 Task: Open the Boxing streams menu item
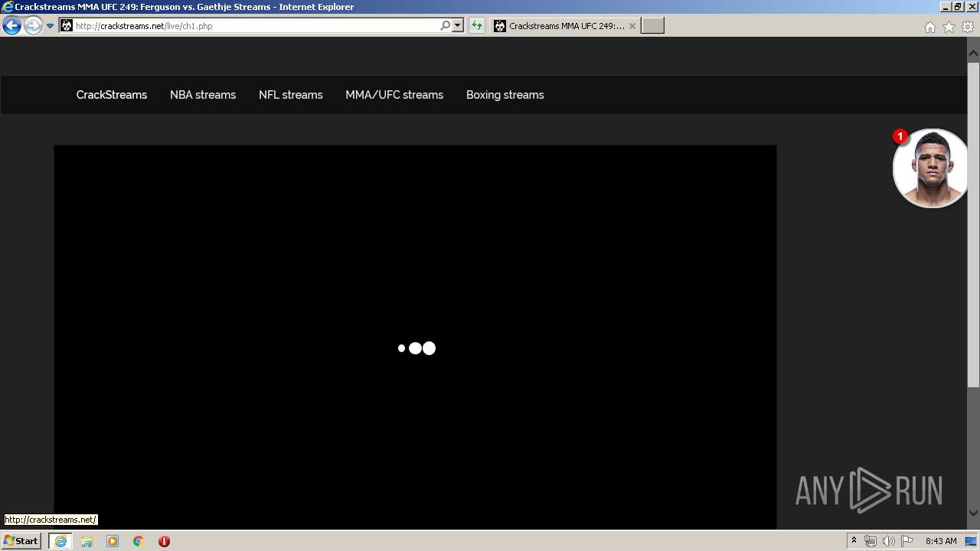505,95
